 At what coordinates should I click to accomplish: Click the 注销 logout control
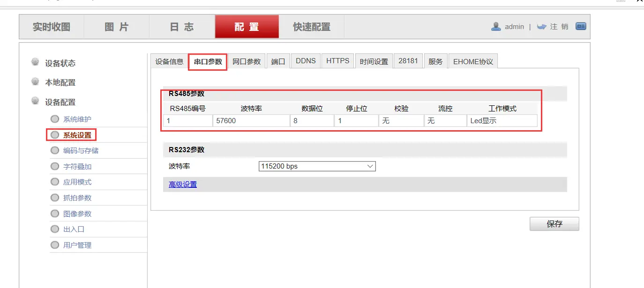point(559,27)
